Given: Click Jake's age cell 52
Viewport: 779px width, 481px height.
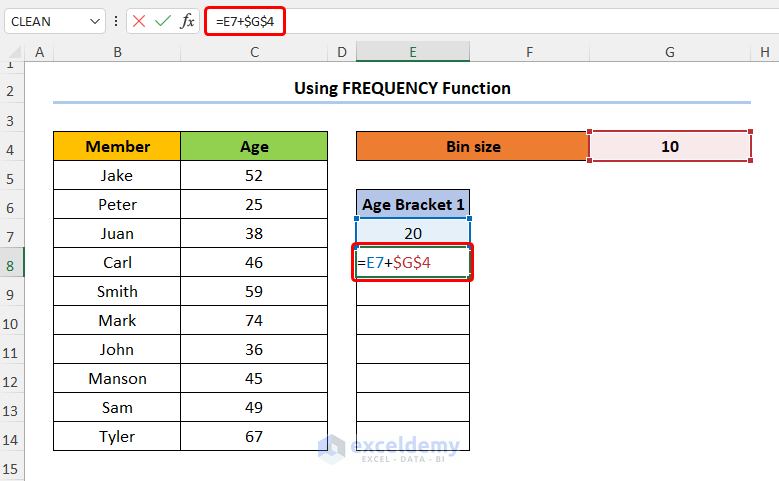Looking at the screenshot, I should click(x=254, y=175).
